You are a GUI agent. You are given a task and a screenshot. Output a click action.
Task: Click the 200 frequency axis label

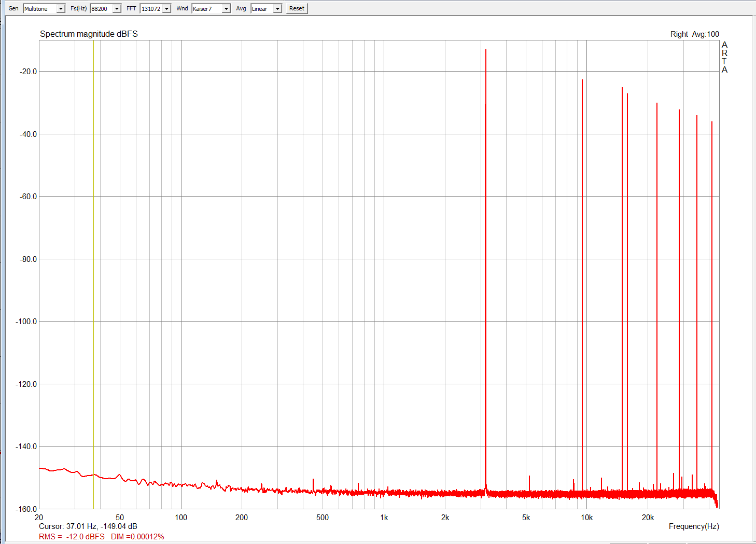coord(242,517)
